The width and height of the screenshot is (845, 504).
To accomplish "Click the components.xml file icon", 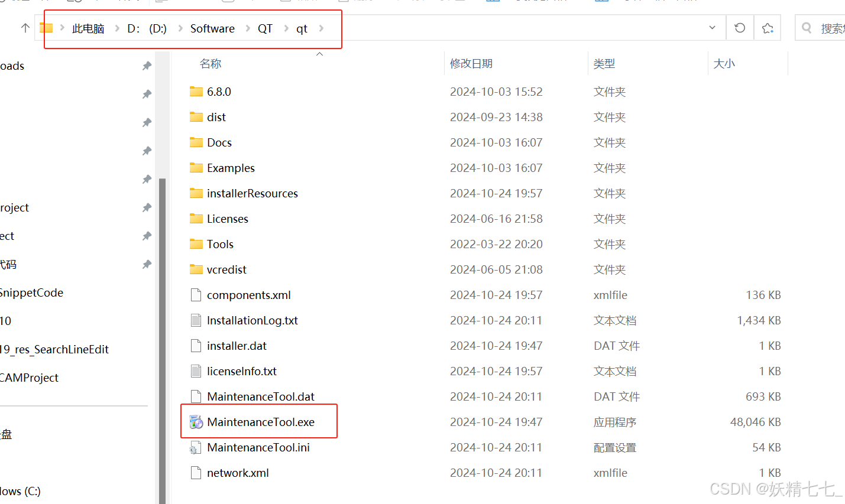I will (x=196, y=295).
